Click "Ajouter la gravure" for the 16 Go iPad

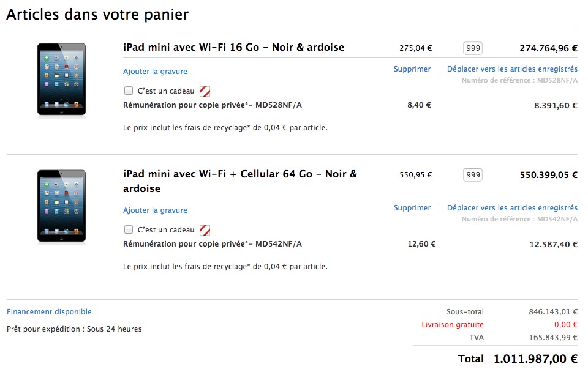click(x=155, y=72)
